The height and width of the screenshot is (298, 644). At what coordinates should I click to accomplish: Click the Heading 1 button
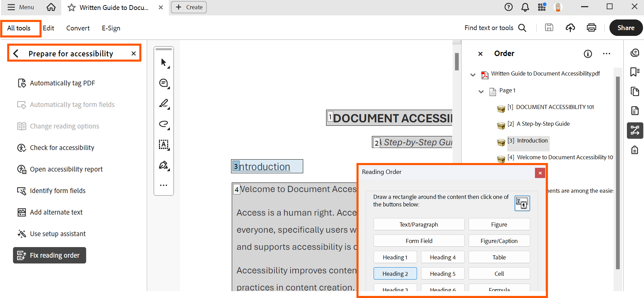coord(395,257)
